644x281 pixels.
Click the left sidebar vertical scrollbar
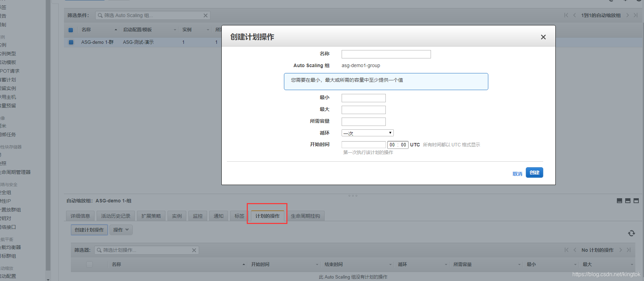coord(48,136)
